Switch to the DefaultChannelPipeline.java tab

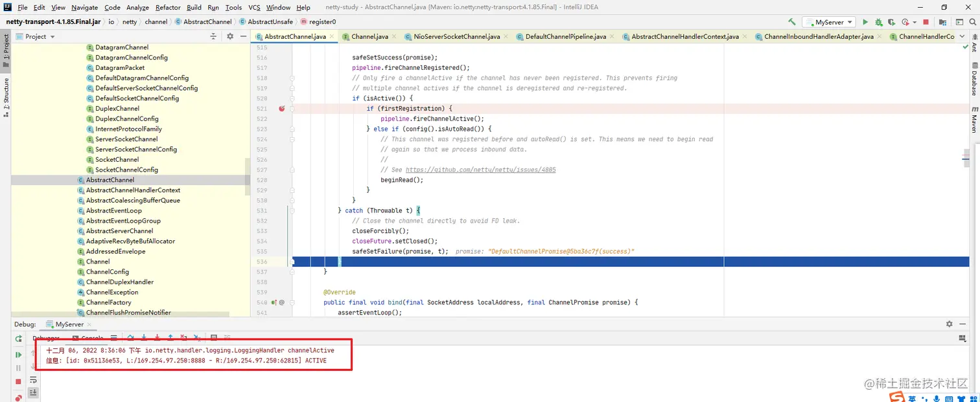565,36
